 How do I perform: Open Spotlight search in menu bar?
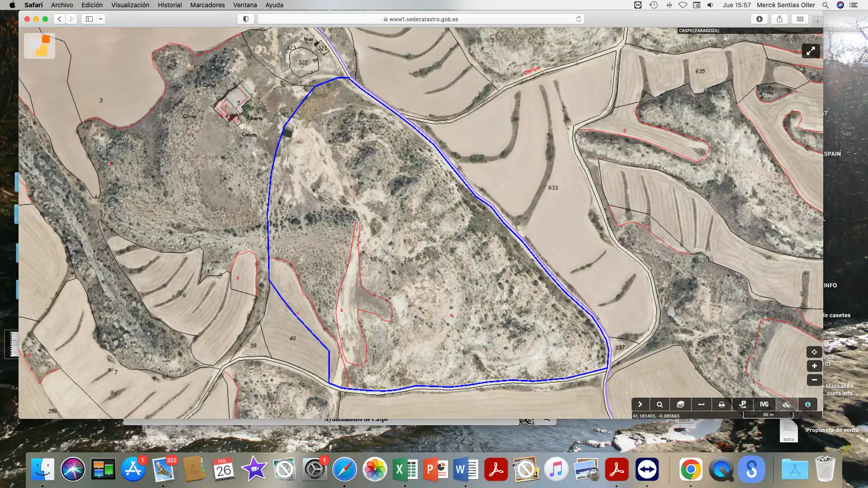[x=826, y=5]
